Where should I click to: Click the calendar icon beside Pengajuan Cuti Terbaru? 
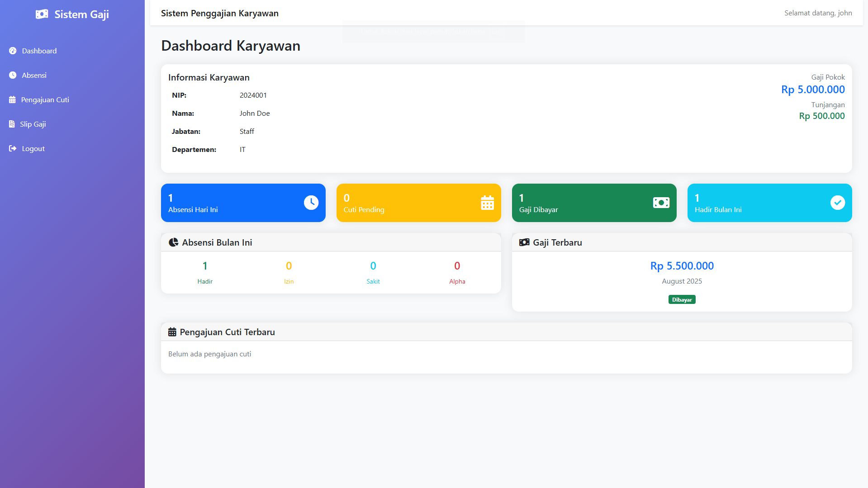point(172,332)
